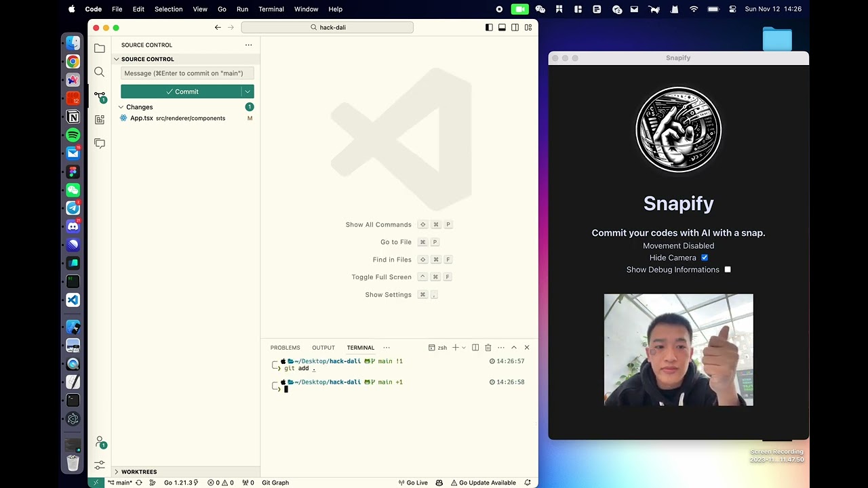868x488 pixels.
Task: Go forward with the right arrow navigation
Action: [231, 27]
